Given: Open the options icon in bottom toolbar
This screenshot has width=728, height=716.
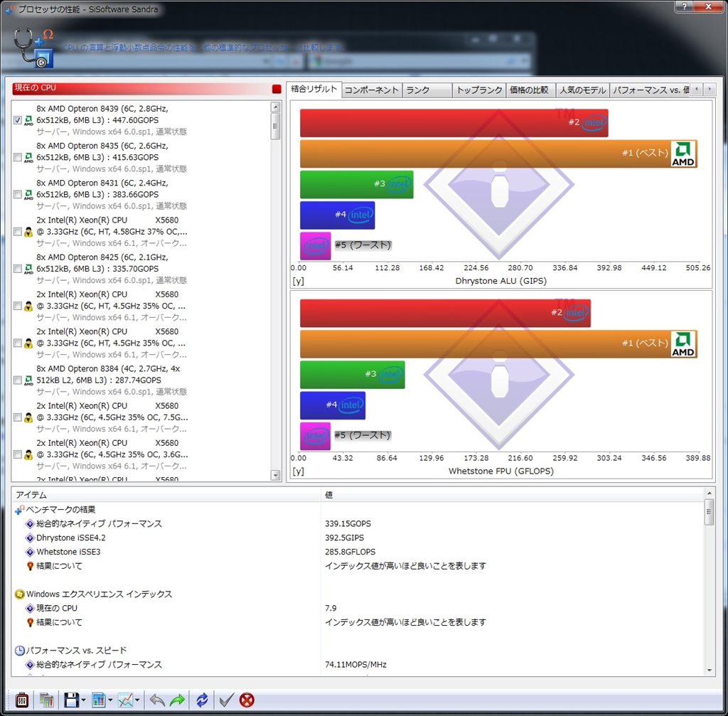Looking at the screenshot, I should pyautogui.click(x=22, y=700).
